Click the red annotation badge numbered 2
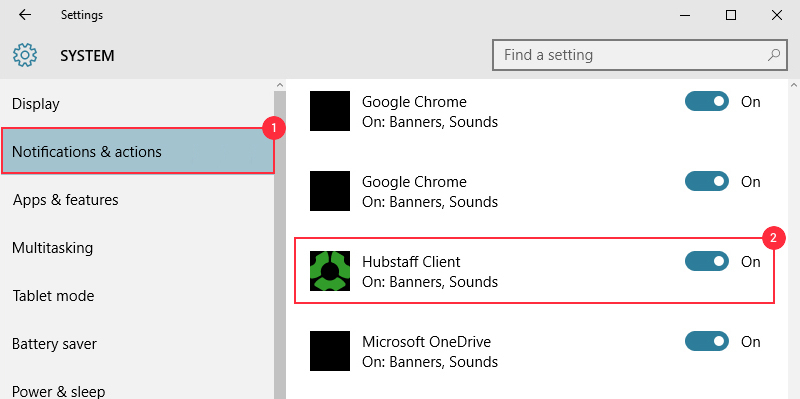Screen dimensions: 800x399 click(x=773, y=238)
